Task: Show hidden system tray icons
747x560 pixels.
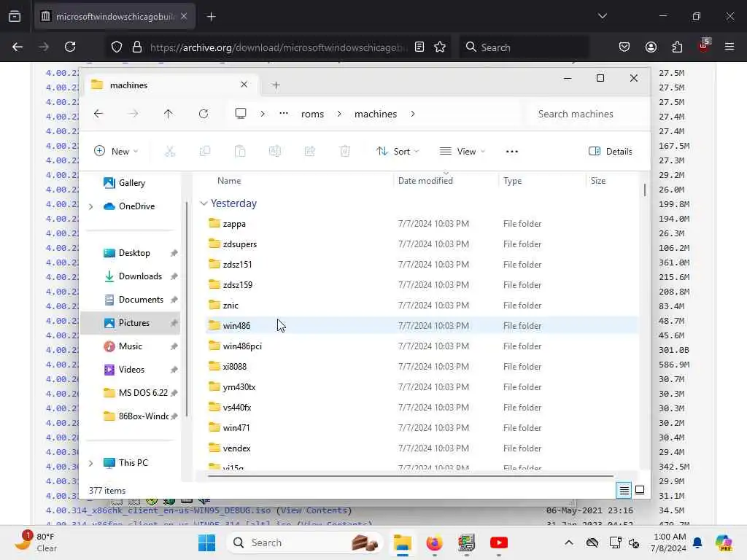Action: click(569, 542)
